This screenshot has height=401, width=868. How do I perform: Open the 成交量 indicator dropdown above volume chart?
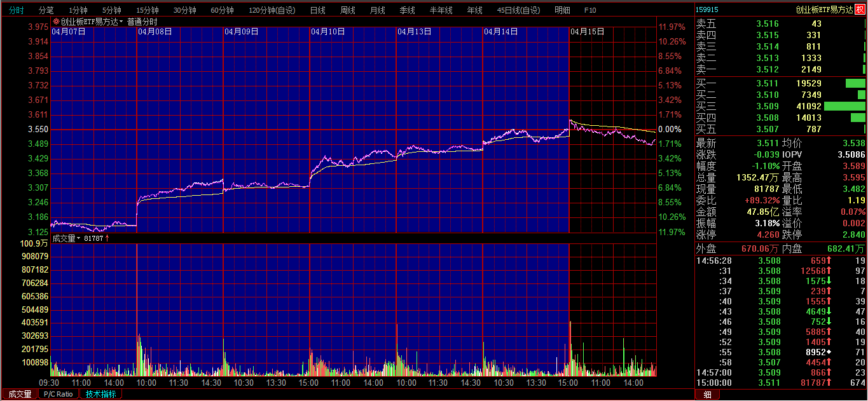79,239
